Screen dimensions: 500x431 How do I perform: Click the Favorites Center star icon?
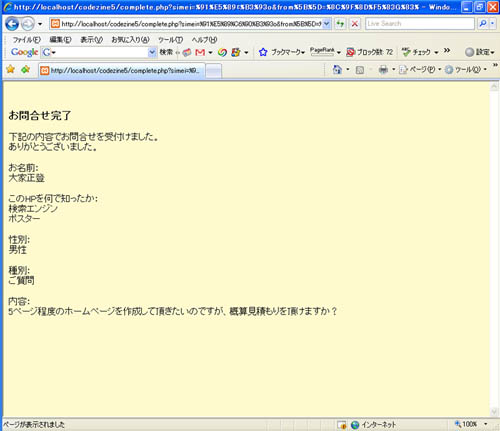tap(10, 69)
